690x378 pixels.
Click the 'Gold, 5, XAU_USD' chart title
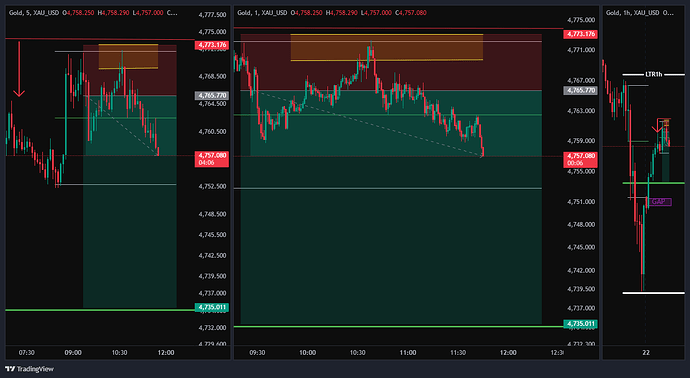click(34, 13)
